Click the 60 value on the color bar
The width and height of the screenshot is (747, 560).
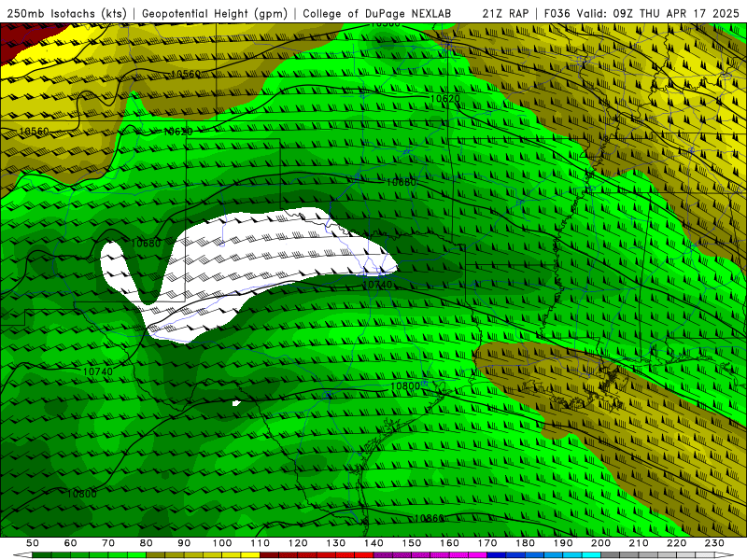[x=71, y=543]
